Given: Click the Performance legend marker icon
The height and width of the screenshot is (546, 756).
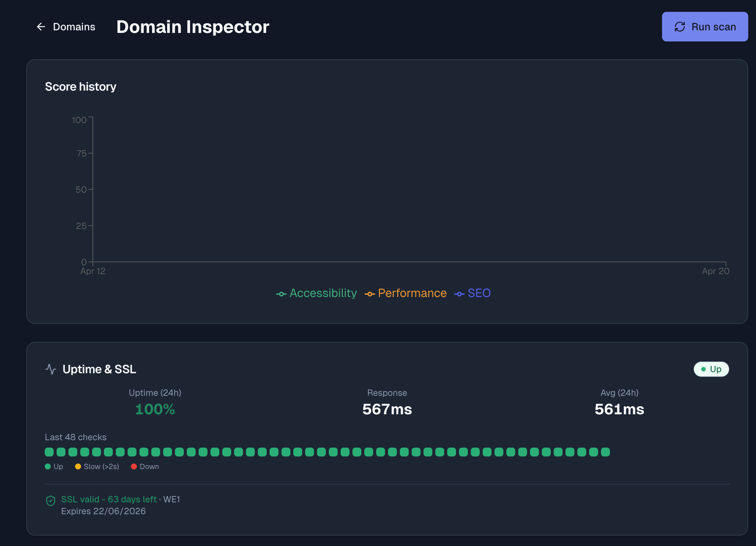Looking at the screenshot, I should (370, 293).
